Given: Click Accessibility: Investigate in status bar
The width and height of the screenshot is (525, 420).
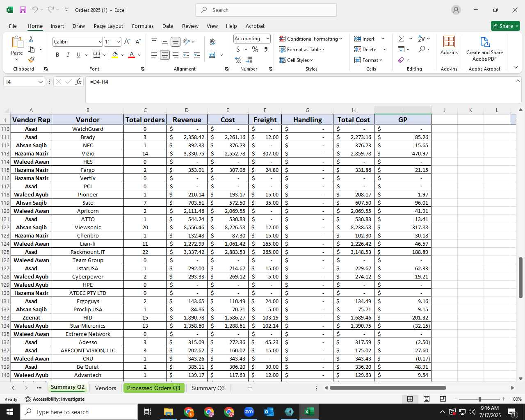Looking at the screenshot, I should pos(55,399).
